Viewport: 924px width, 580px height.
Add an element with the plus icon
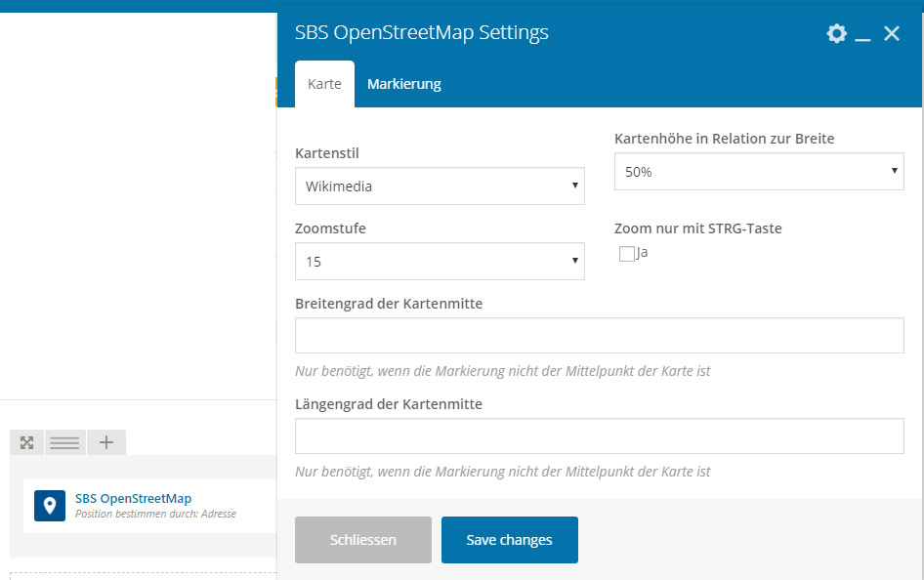(106, 442)
